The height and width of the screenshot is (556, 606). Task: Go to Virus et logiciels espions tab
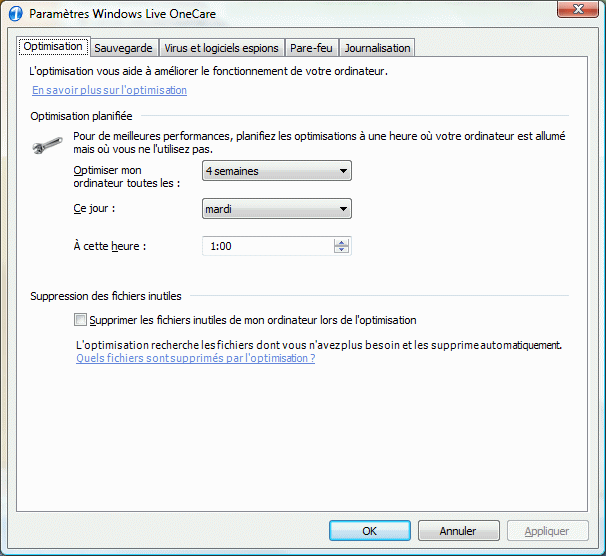(221, 48)
